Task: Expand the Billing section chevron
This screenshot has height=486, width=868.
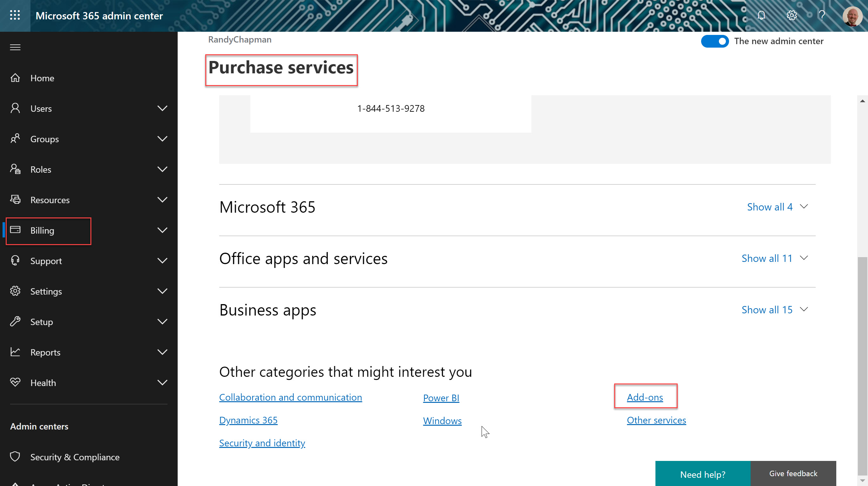Action: (162, 230)
